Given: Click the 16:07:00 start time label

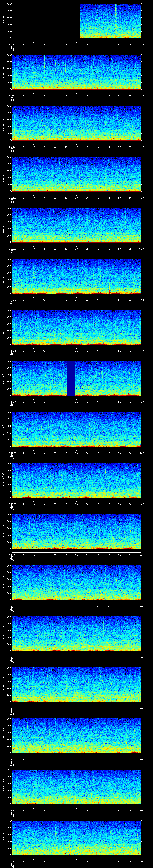Looking at the screenshot, I should [x=12, y=197].
